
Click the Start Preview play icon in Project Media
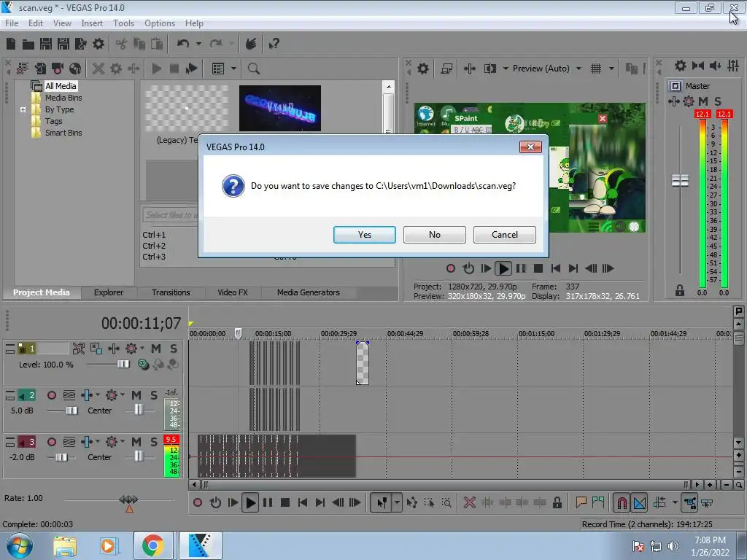click(x=156, y=69)
